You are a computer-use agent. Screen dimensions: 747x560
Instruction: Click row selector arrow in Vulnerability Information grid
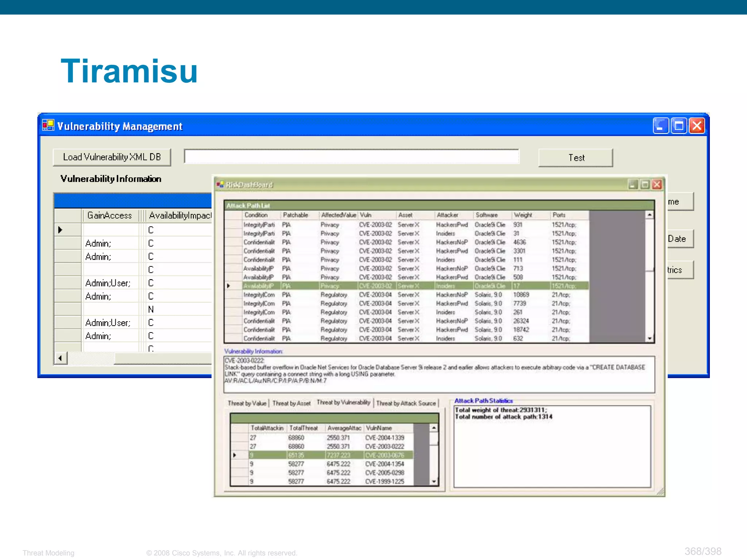(61, 230)
